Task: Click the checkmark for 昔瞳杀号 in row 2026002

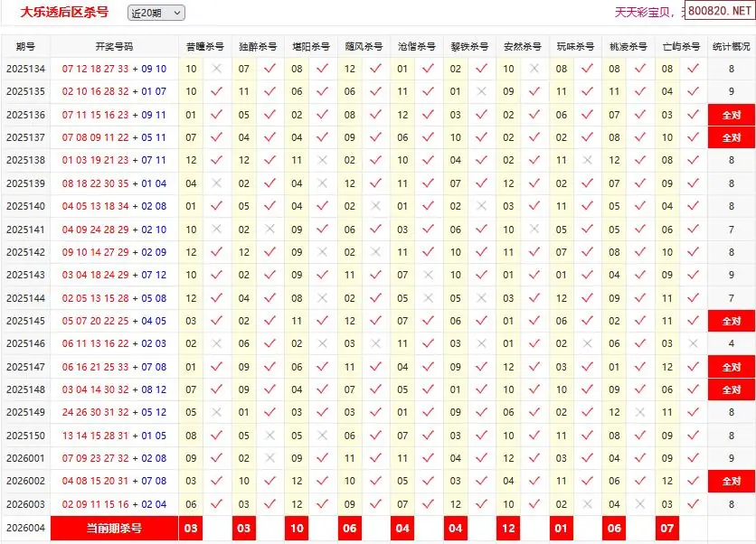Action: pyautogui.click(x=216, y=482)
